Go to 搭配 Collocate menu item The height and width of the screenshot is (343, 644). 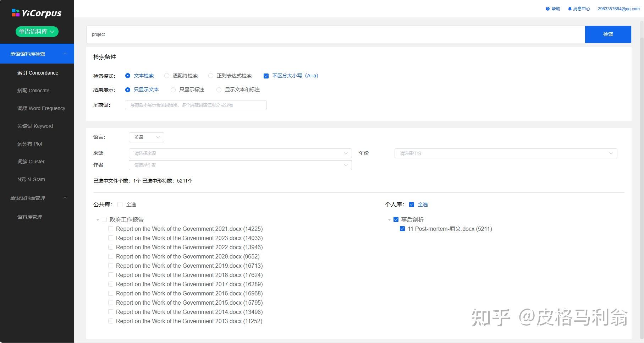point(33,91)
